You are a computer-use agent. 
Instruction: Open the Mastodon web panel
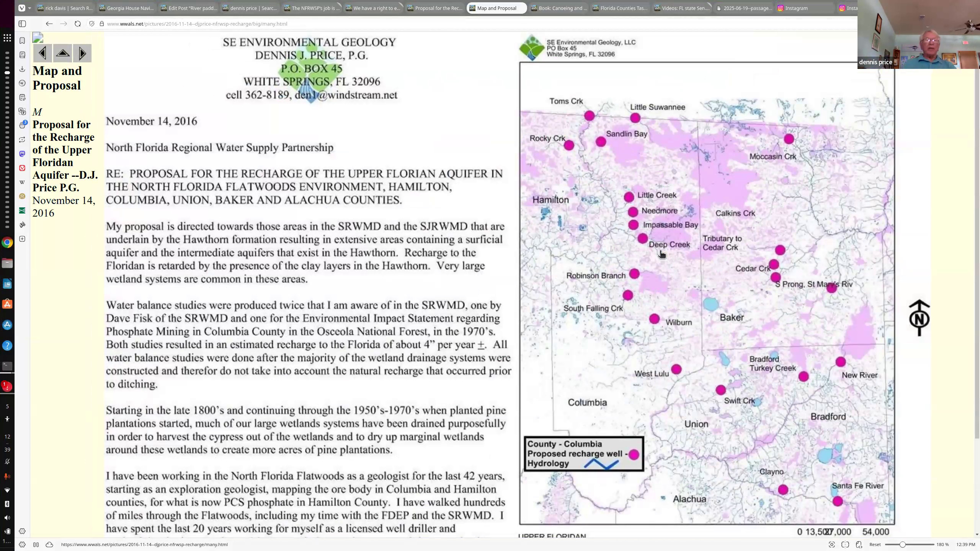(x=22, y=154)
